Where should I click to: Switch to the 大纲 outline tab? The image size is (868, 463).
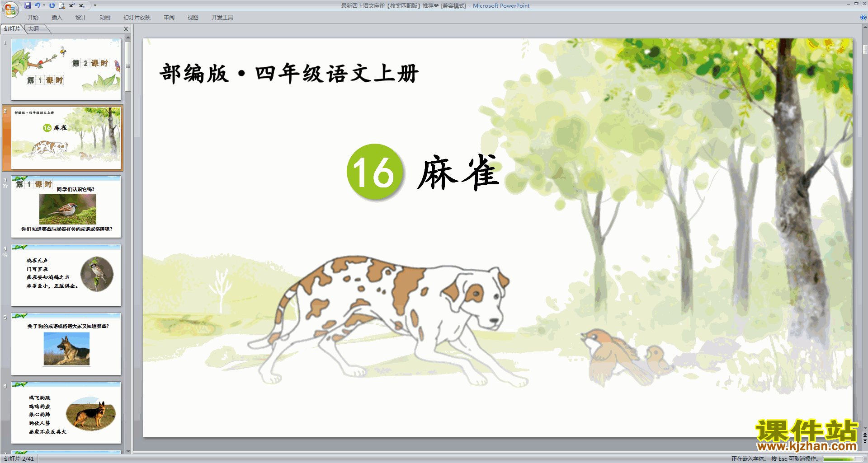(x=33, y=29)
